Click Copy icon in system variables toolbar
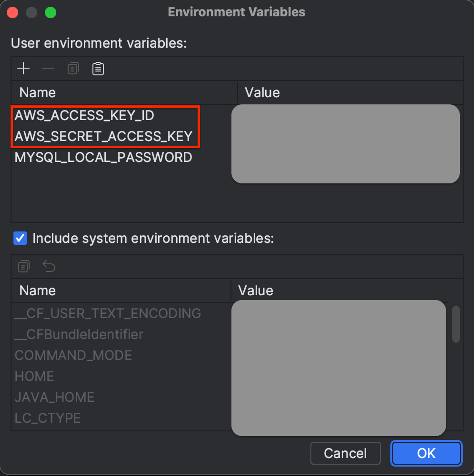 tap(24, 266)
